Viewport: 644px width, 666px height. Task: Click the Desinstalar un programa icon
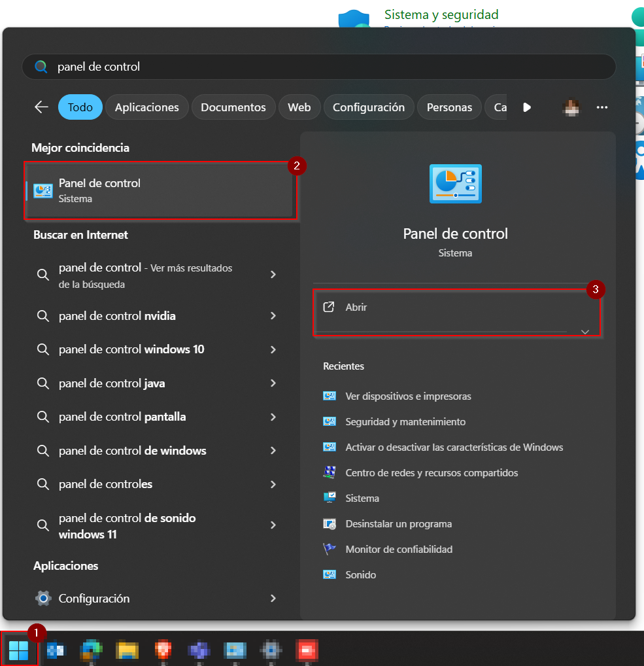(330, 524)
